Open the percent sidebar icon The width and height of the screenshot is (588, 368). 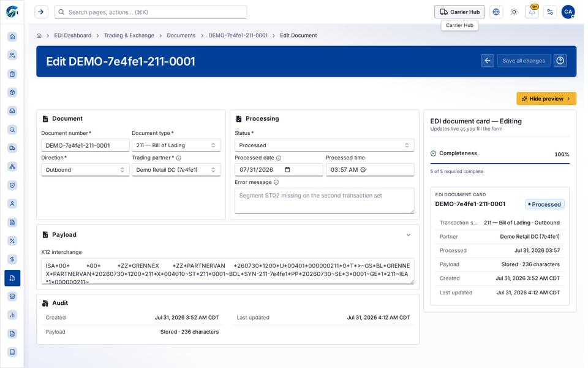12,240
